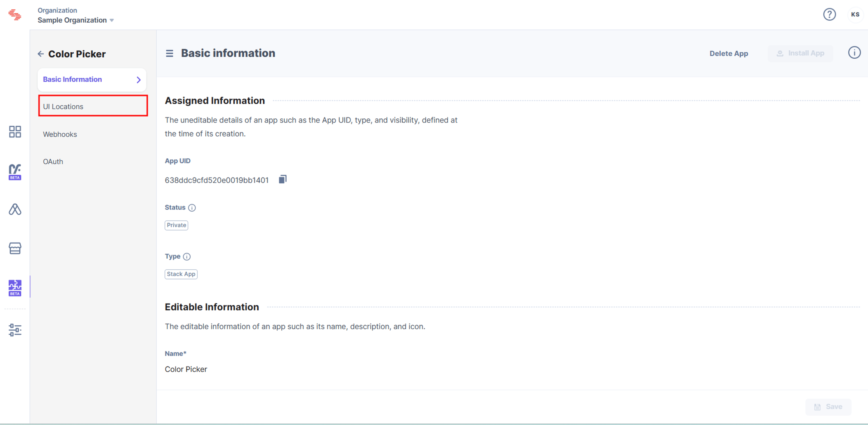The image size is (868, 425).
Task: Click the Delete App button
Action: tap(729, 54)
